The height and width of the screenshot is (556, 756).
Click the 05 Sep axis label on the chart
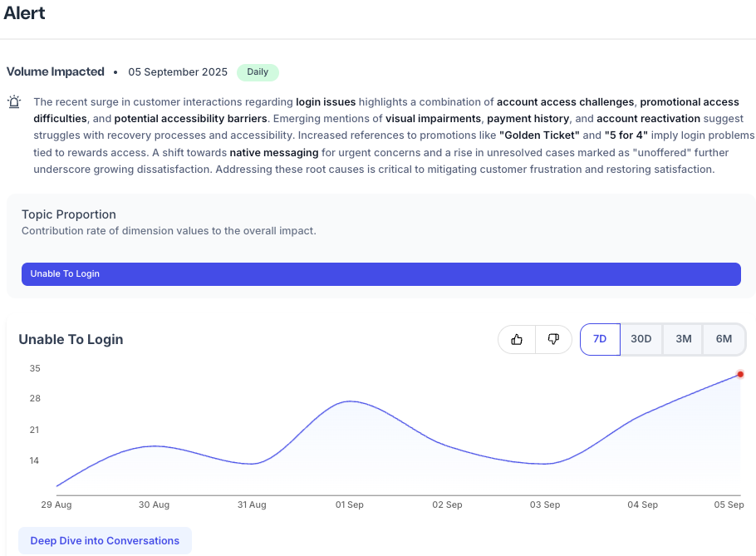click(729, 504)
